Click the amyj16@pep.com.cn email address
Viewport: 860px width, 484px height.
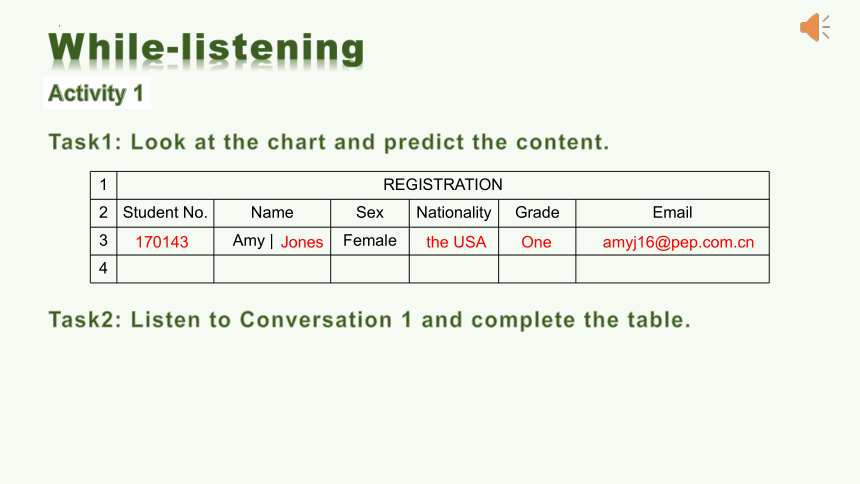click(678, 242)
